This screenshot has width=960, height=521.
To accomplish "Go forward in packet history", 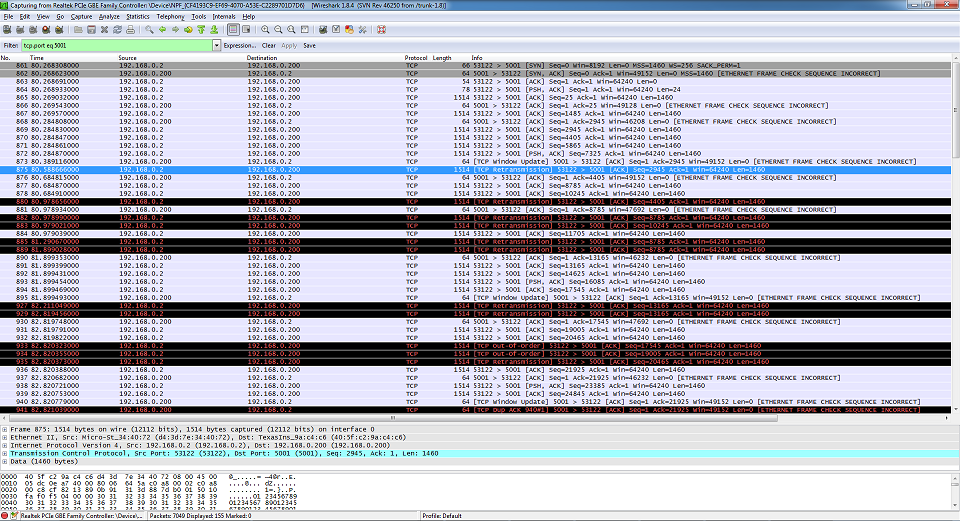I will coord(175,29).
